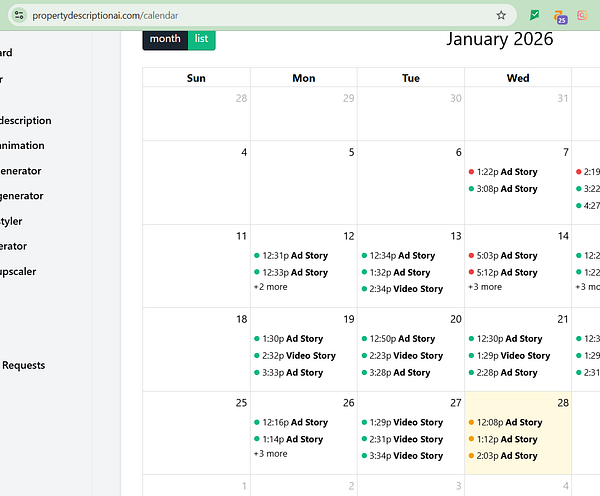Open 2:31p Video Story on January 27

coord(402,439)
